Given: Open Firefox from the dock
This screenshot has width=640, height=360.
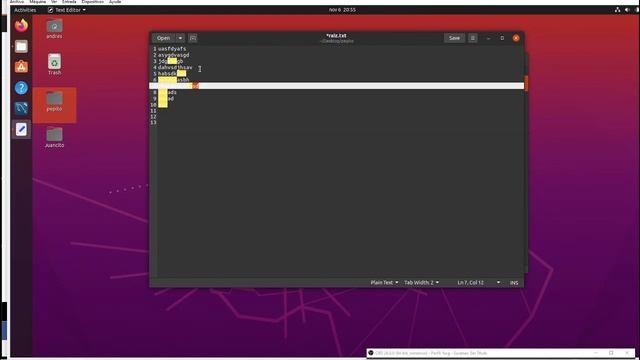Looking at the screenshot, I should point(21,25).
